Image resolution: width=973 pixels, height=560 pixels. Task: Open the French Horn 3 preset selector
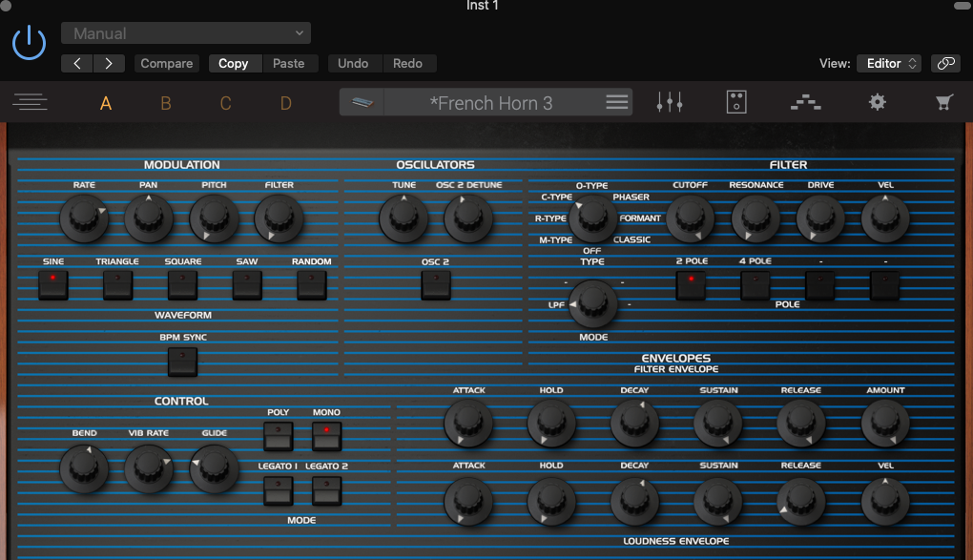(x=490, y=103)
